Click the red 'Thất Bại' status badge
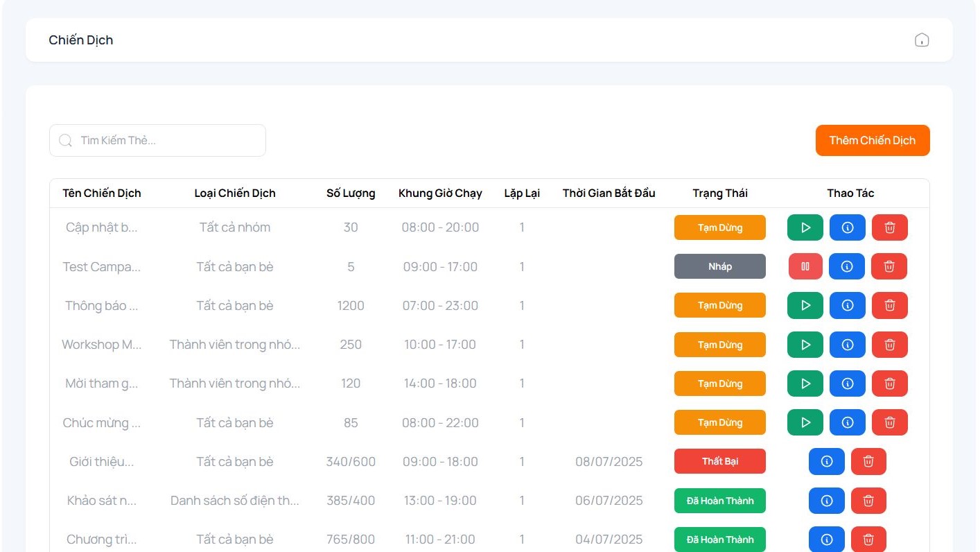 (719, 461)
